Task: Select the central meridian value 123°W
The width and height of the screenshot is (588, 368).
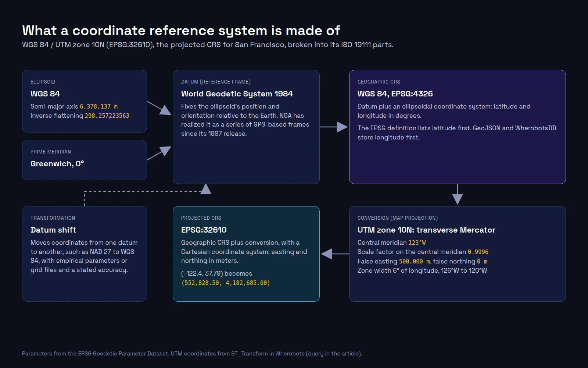Action: click(x=417, y=243)
